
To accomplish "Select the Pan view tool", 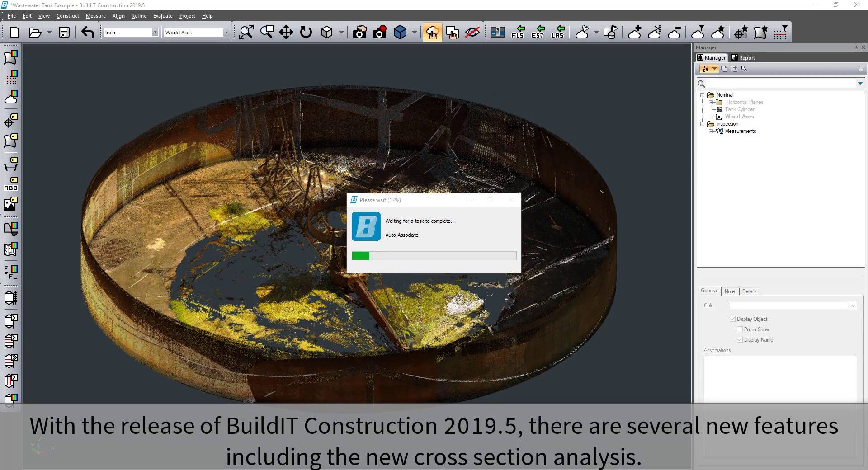I will (286, 32).
